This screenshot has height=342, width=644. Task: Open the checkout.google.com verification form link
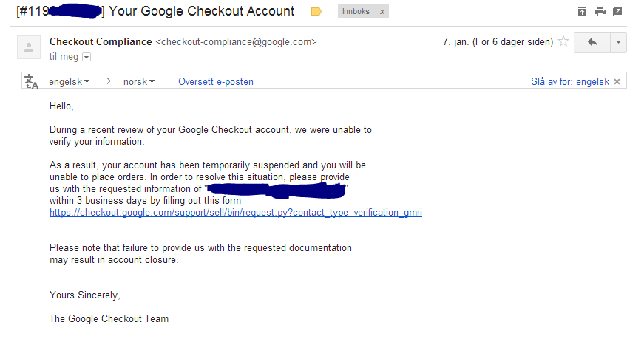[236, 213]
